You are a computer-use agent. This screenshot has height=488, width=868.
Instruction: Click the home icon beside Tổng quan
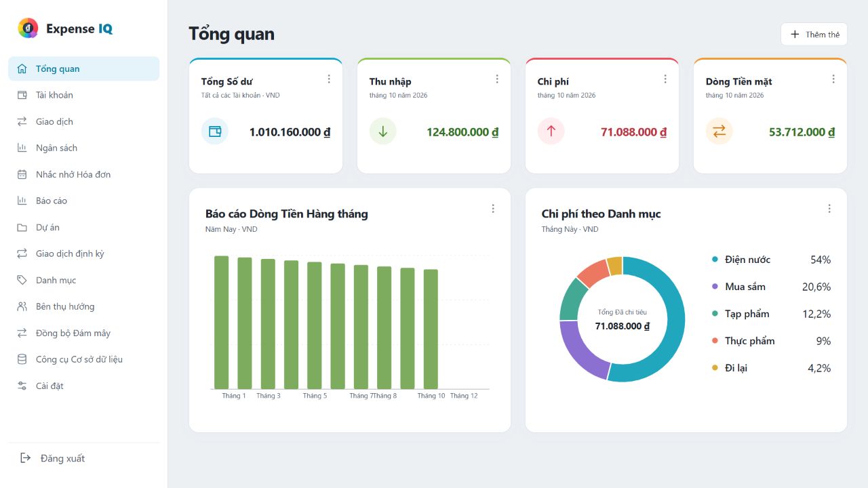tap(22, 68)
